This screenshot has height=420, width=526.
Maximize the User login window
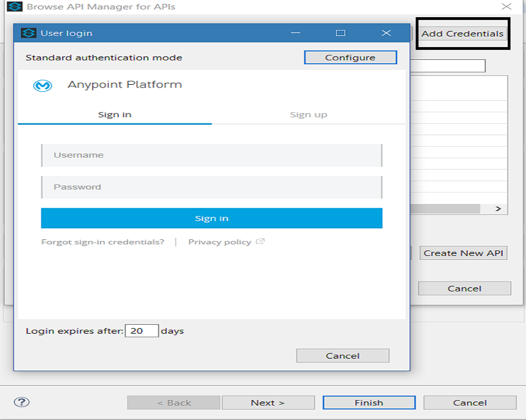click(x=340, y=33)
